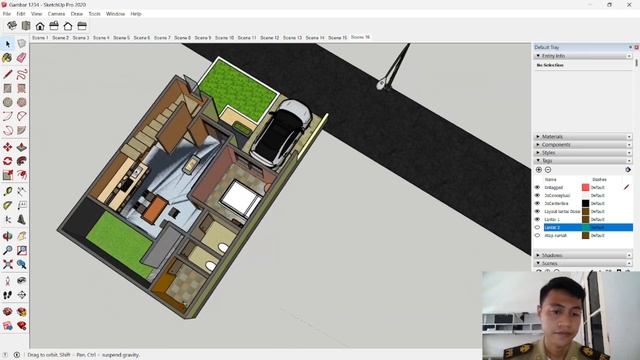Image resolution: width=640 pixels, height=360 pixels.
Task: Click the car model in viewport
Action: 280,133
